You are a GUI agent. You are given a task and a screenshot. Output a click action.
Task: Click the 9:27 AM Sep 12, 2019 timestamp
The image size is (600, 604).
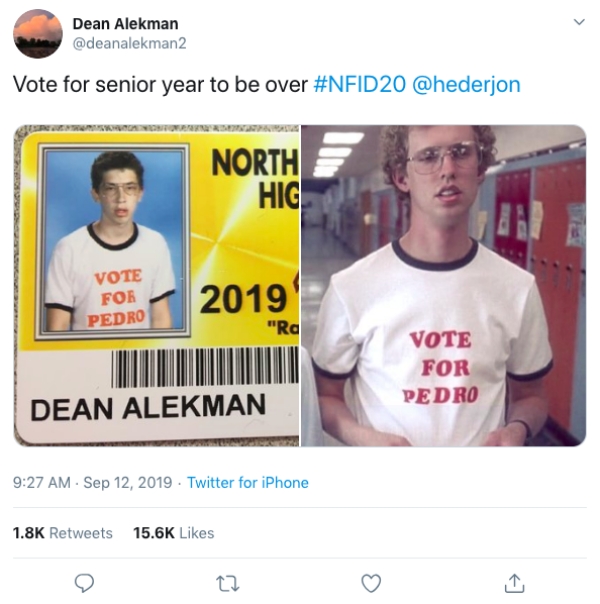[92, 483]
